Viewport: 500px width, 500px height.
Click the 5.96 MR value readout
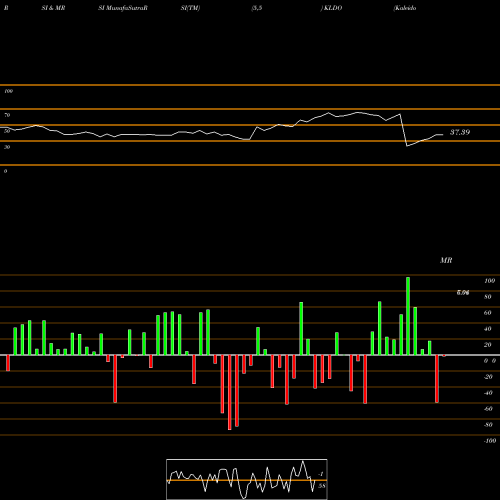[463, 293]
